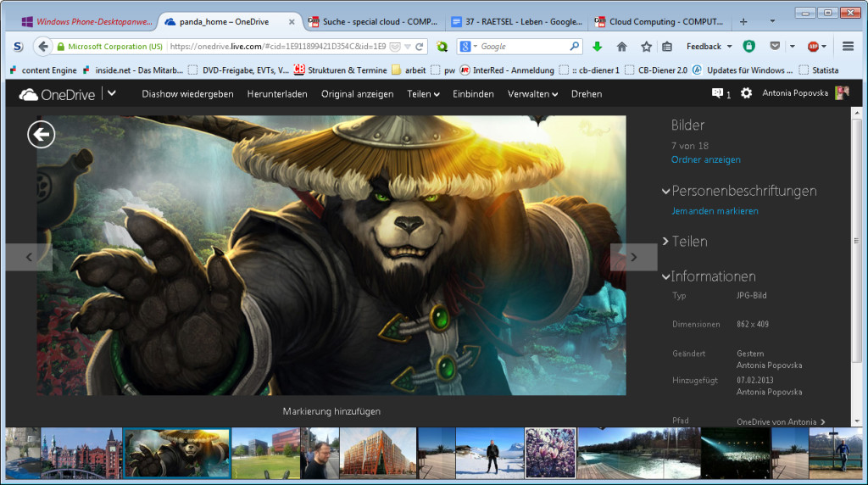868x485 pixels.
Task: Click the search magnifier in Google box
Action: [x=574, y=47]
